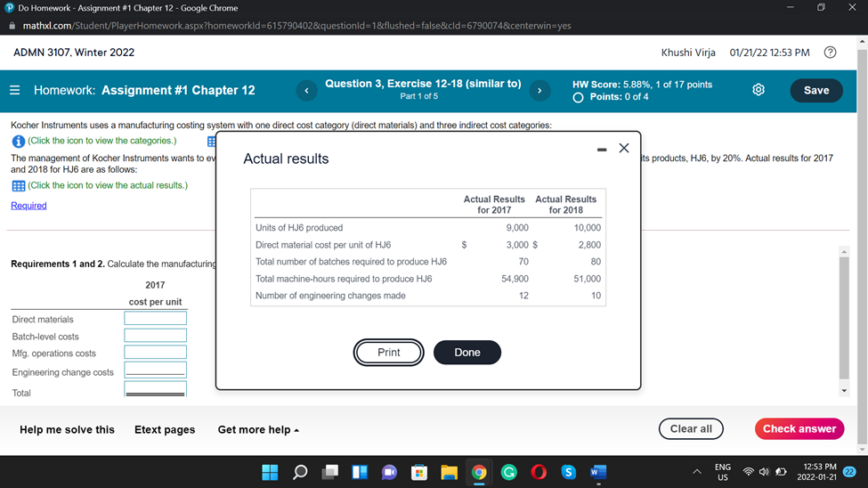Viewport: 868px width, 488px height.
Task: Open Grammarly in taskbar
Action: pos(508,473)
